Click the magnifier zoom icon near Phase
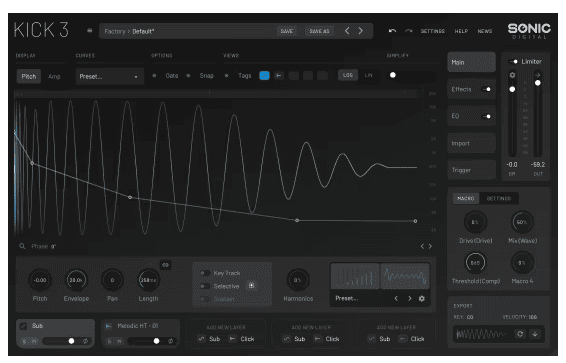 (x=22, y=246)
